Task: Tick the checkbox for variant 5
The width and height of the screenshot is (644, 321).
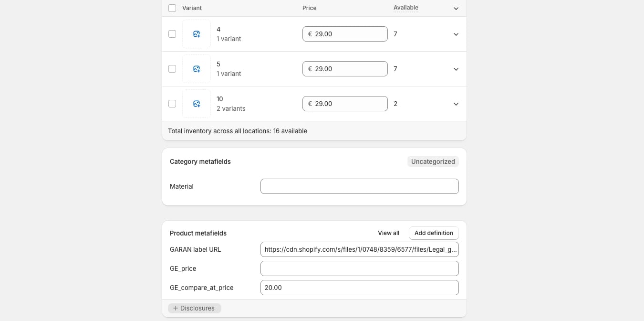Action: (x=172, y=69)
